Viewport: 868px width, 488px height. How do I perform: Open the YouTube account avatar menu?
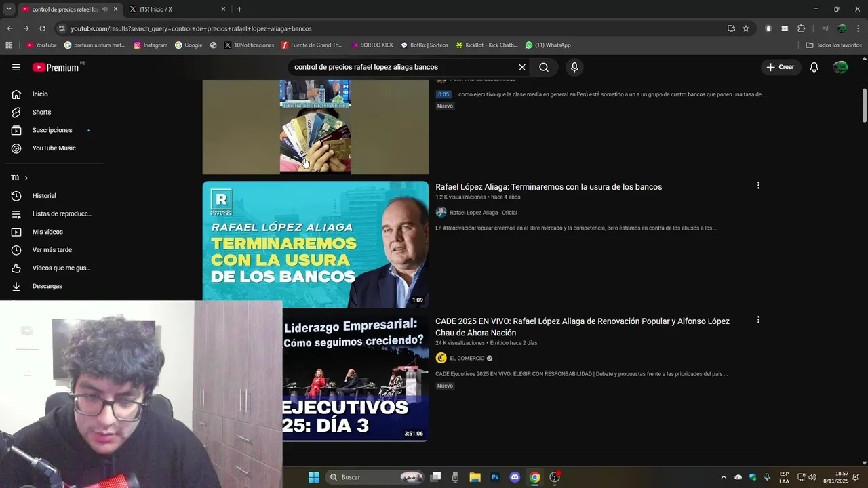click(841, 67)
